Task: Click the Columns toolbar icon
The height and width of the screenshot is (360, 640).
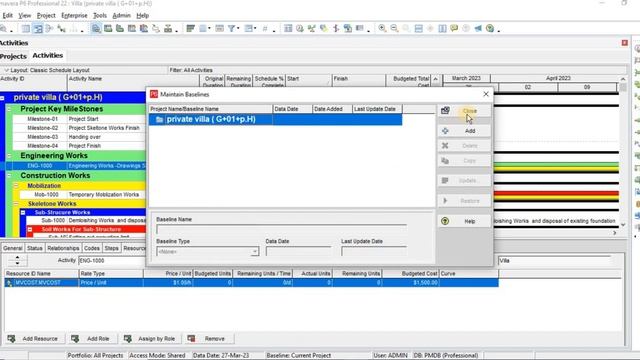Action: [x=202, y=28]
